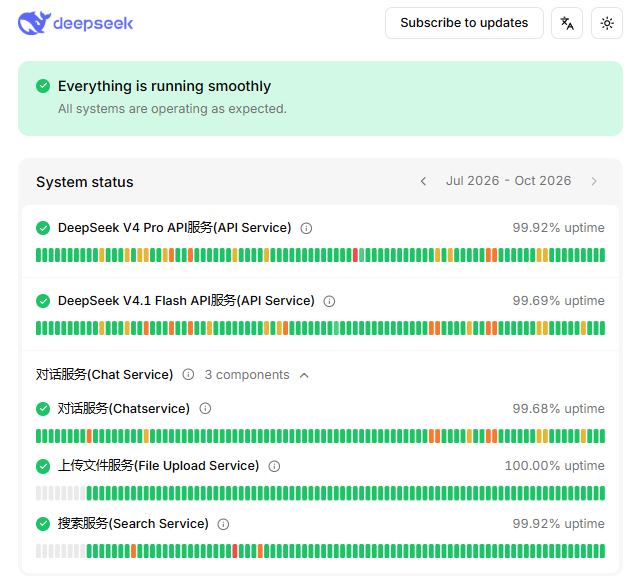636x587 pixels.
Task: Open the language translation menu
Action: (567, 23)
